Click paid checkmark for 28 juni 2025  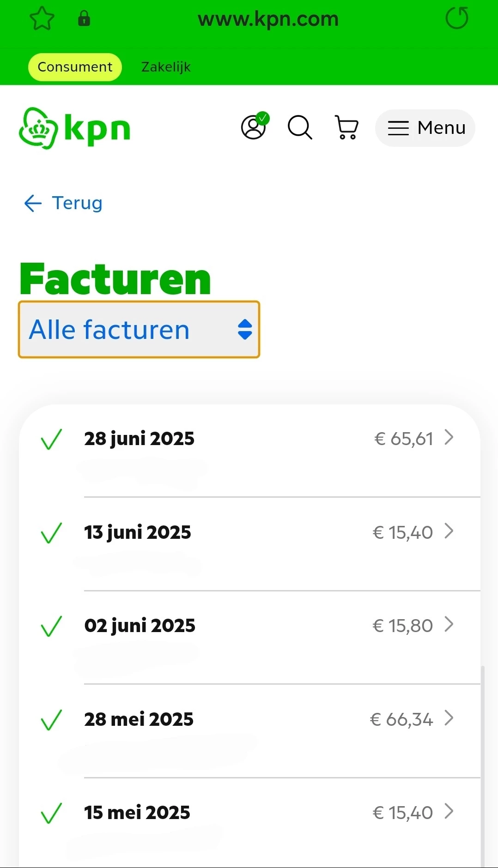[x=51, y=439]
